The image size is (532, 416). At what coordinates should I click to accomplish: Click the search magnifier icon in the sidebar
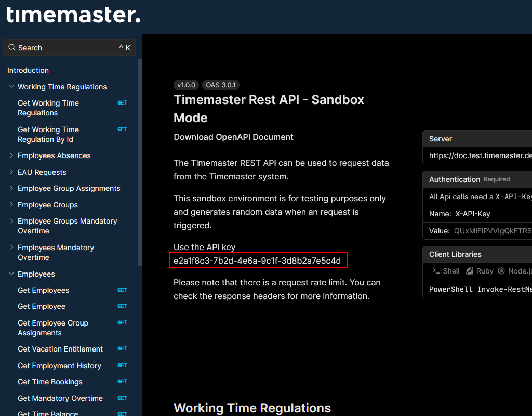point(11,47)
